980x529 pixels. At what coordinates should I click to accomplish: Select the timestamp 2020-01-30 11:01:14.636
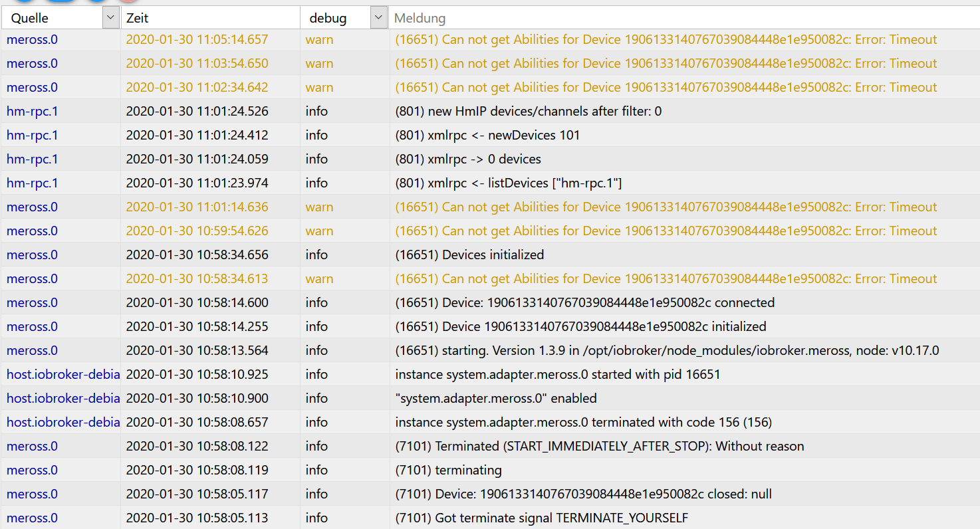(197, 207)
